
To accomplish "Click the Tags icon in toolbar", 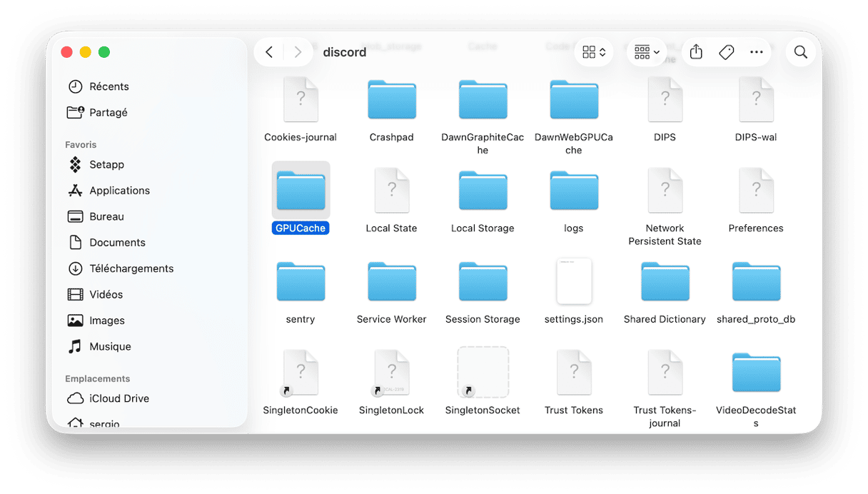I will pos(726,52).
